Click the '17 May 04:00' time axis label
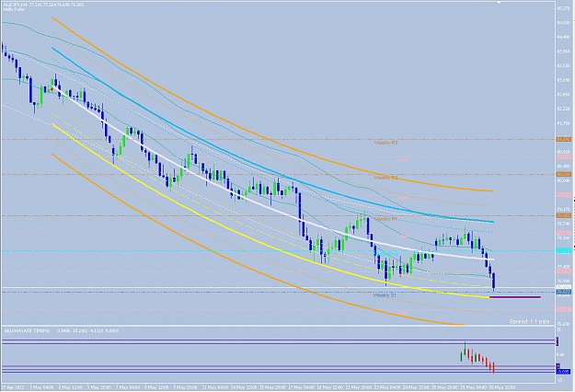The image size is (575, 392). point(303,387)
